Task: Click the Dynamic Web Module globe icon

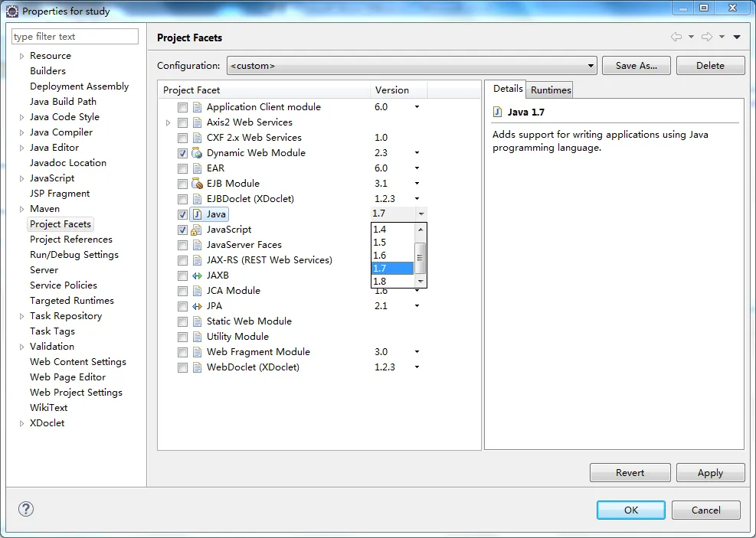Action: [x=197, y=153]
